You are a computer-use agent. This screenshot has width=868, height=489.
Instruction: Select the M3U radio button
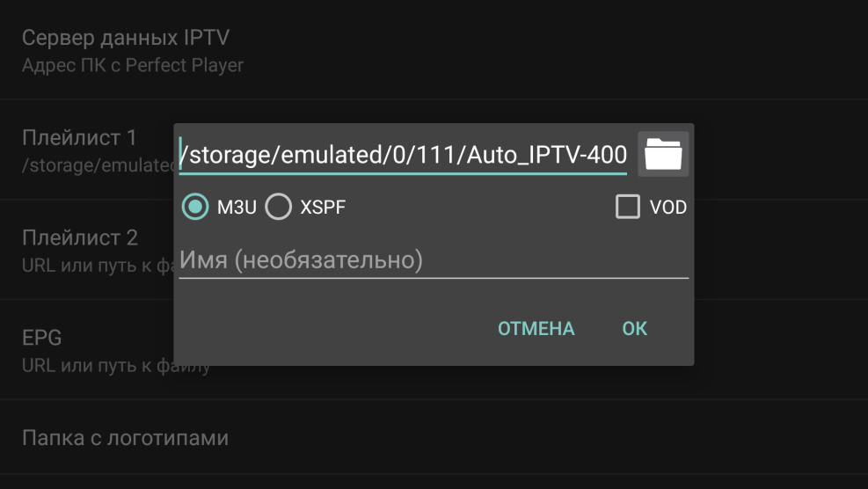click(194, 208)
